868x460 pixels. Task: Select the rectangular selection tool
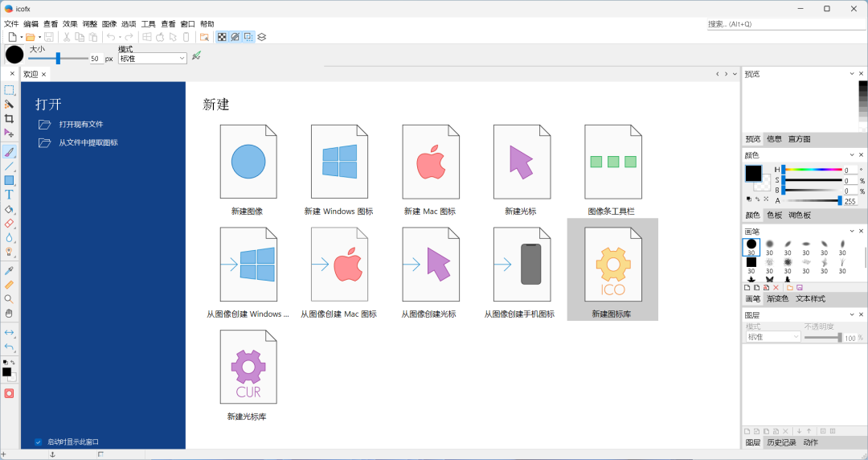pyautogui.click(x=9, y=90)
